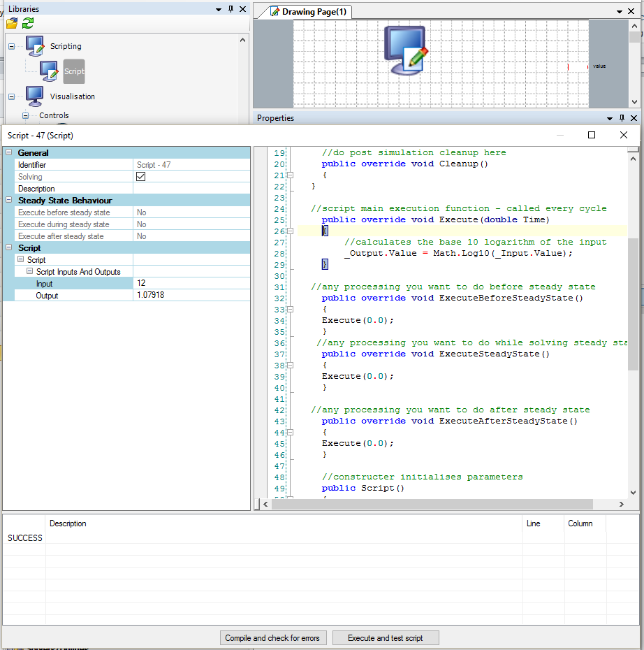The image size is (644, 650).
Task: Click the pushpin icon in Properties panel
Action: (621, 118)
